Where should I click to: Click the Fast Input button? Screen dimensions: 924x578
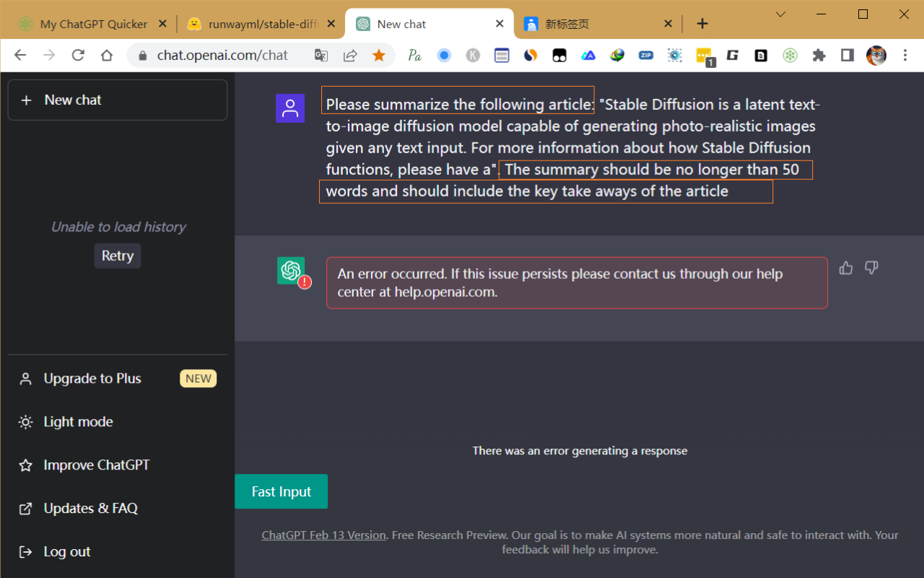coord(282,491)
